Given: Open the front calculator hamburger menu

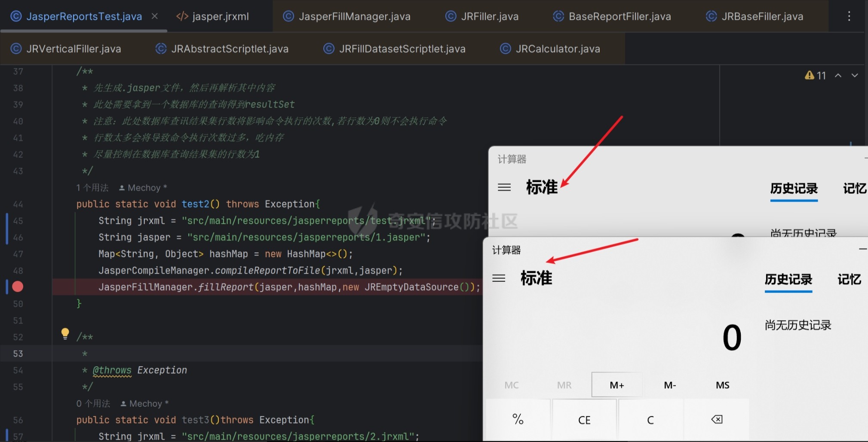Looking at the screenshot, I should click(x=499, y=278).
